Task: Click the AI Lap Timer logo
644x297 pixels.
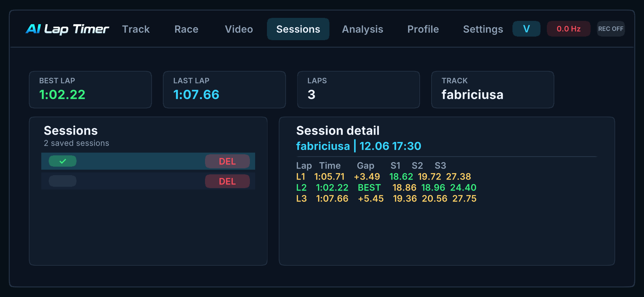Action: pos(67,29)
